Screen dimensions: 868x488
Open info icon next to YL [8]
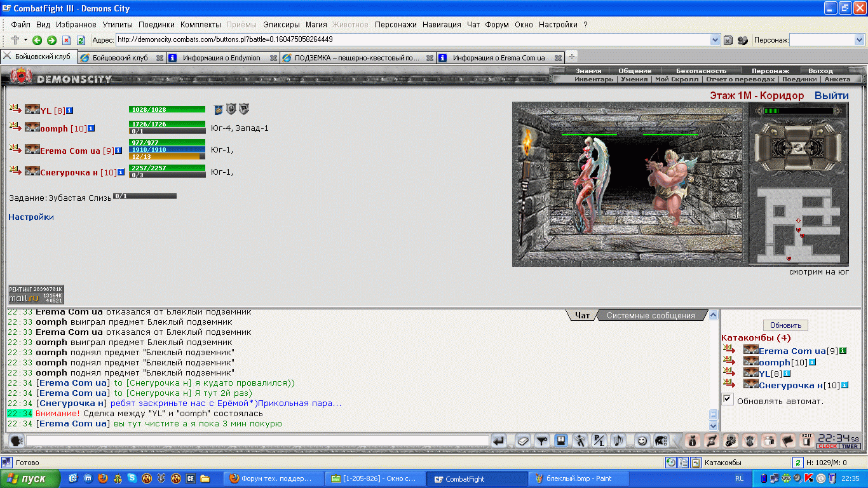click(x=69, y=110)
